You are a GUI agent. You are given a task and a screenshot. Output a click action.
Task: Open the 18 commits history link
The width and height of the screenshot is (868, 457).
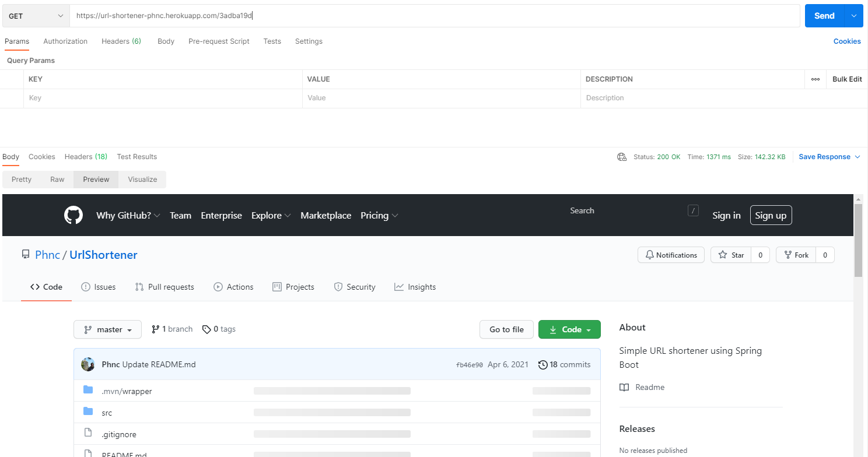564,364
